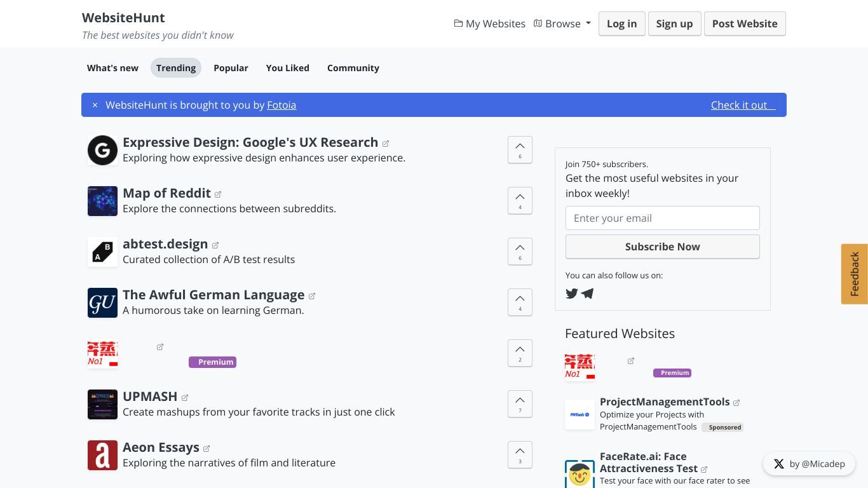Open external link icon beside Awful German Language

(x=312, y=296)
